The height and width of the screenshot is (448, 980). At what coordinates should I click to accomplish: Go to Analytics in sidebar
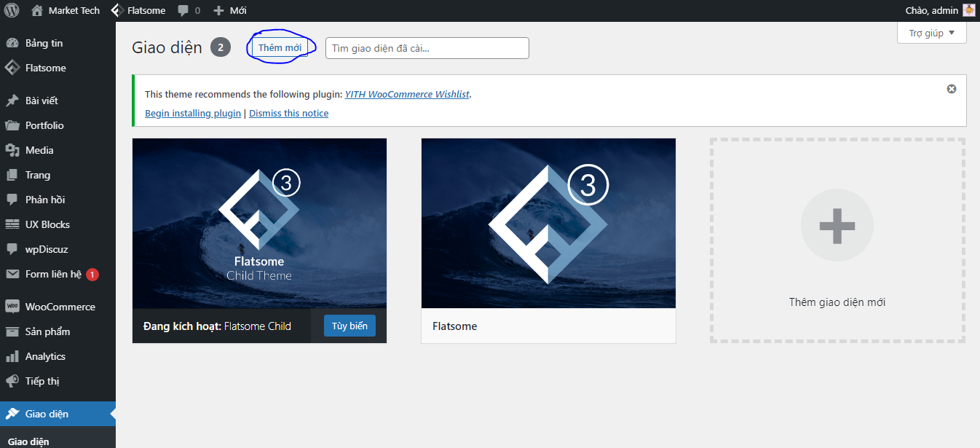pyautogui.click(x=45, y=356)
